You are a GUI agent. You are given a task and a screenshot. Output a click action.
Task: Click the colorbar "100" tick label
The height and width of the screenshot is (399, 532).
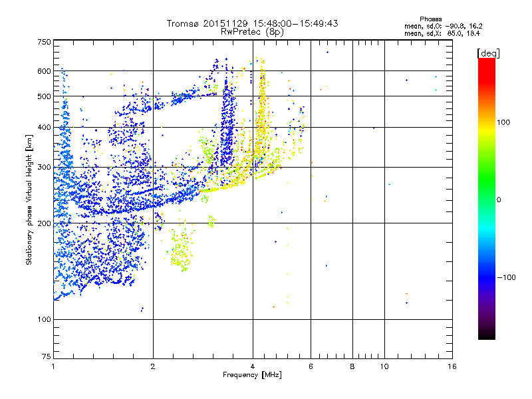pos(503,122)
